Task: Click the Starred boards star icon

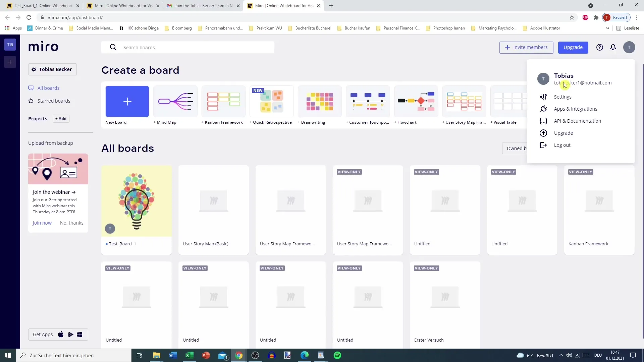Action: point(31,101)
